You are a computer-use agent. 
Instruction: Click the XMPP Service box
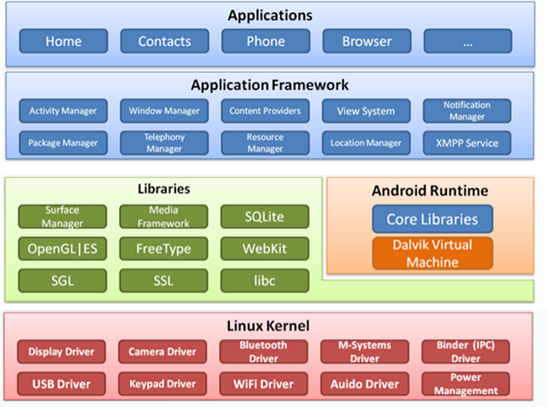[467, 143]
